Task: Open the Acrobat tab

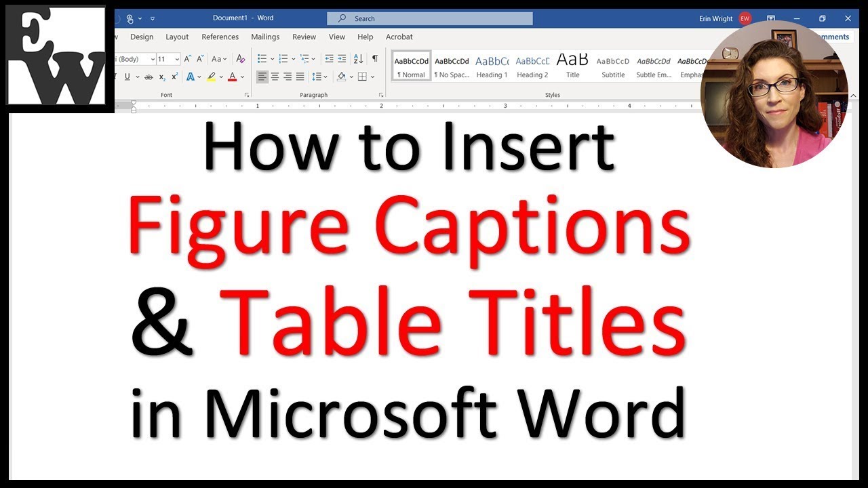Action: click(x=399, y=37)
